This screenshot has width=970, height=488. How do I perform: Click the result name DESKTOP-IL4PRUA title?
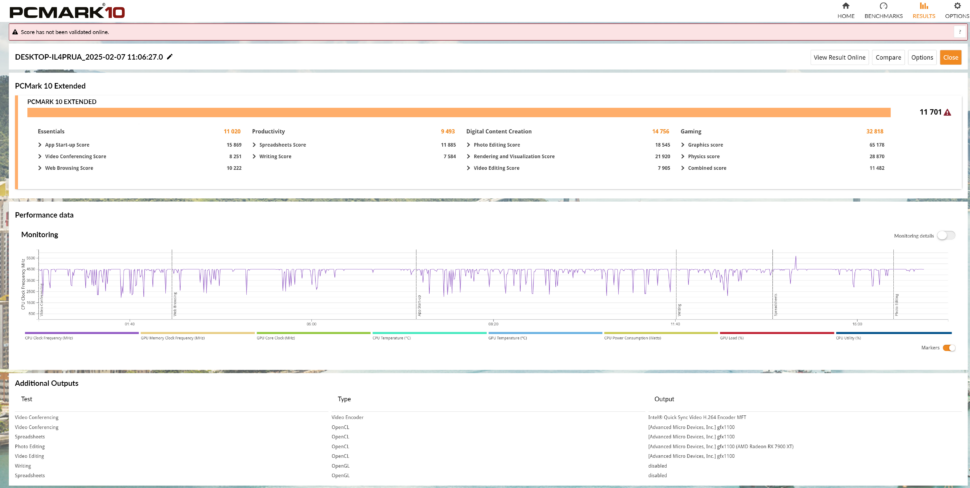point(88,57)
